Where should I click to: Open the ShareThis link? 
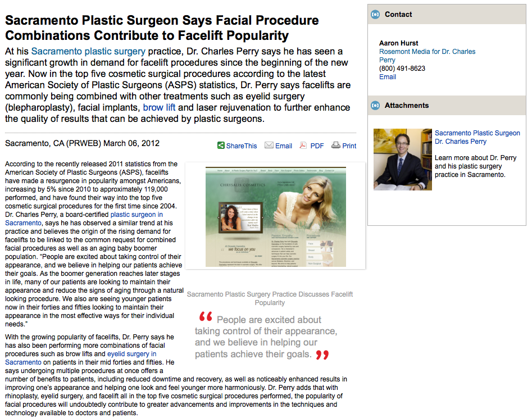coord(242,146)
